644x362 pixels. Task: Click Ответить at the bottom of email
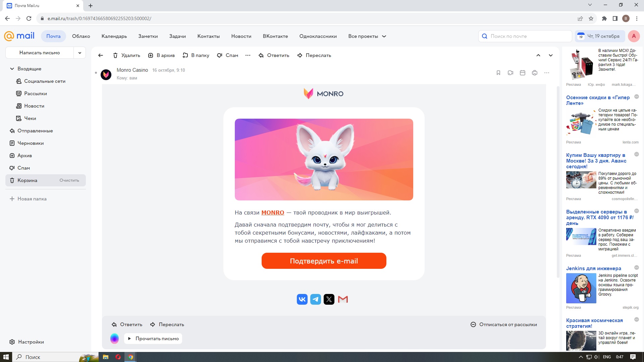[x=127, y=324]
